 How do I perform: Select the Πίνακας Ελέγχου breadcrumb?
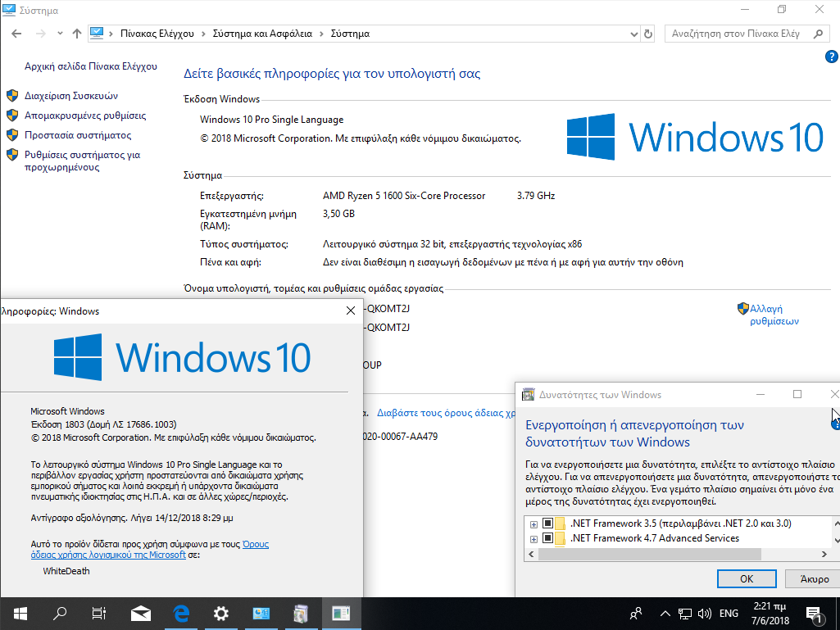(x=157, y=34)
